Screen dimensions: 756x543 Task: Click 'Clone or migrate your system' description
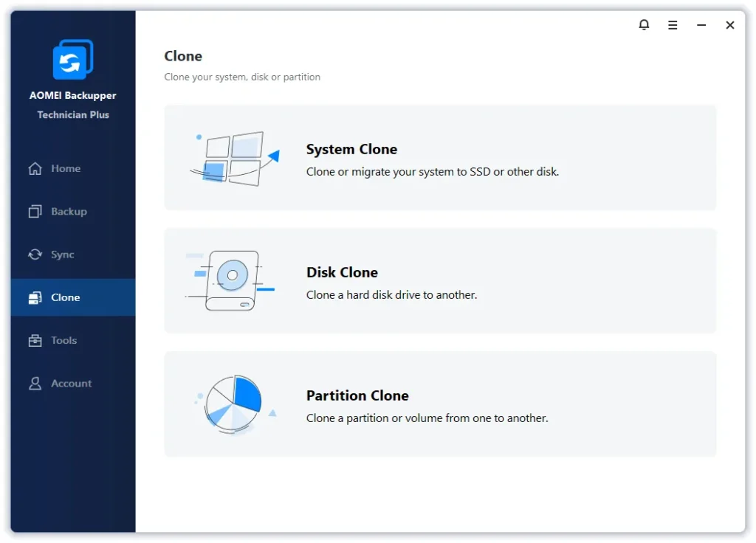point(432,172)
